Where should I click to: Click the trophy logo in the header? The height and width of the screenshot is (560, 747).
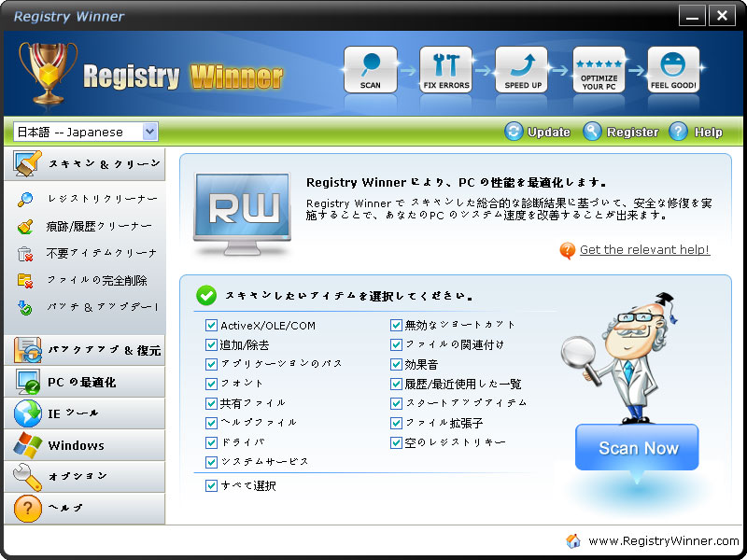pos(48,72)
